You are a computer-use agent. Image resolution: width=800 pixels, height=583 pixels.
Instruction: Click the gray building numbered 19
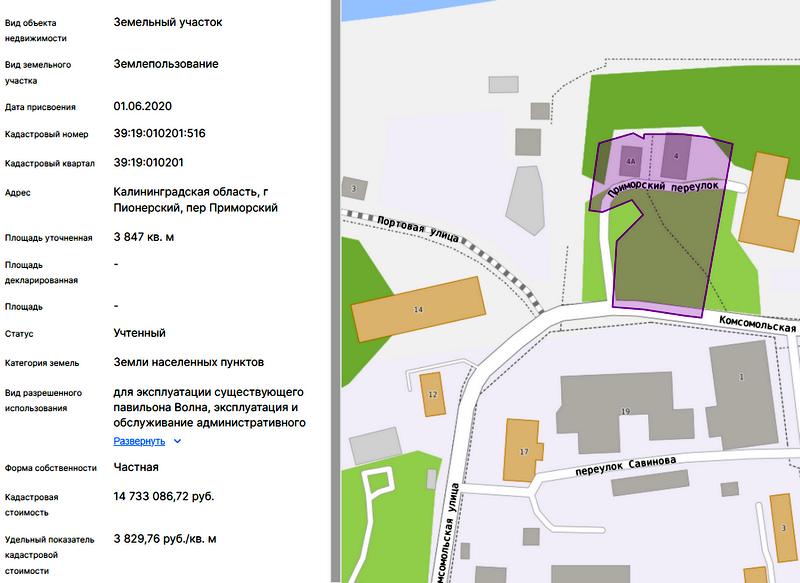click(625, 410)
